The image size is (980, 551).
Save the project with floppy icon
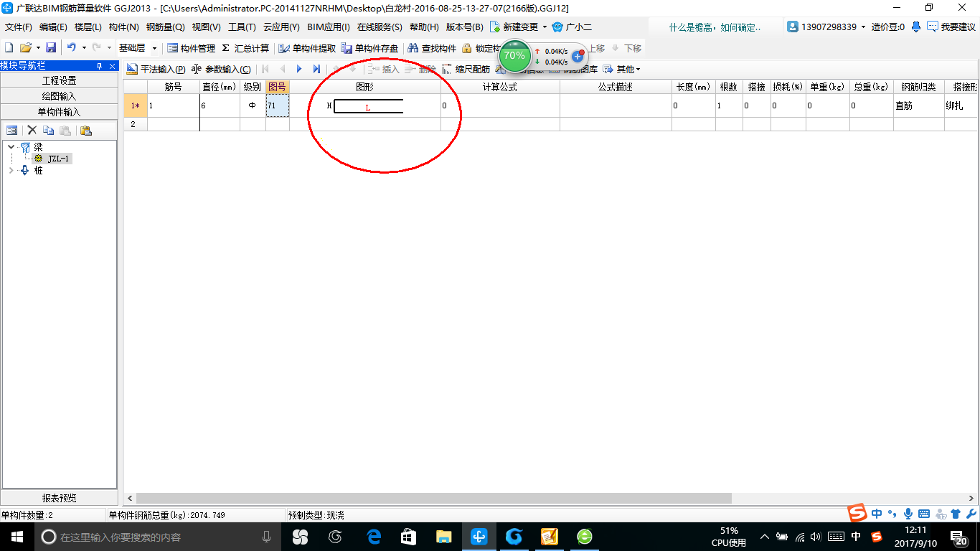[51, 48]
